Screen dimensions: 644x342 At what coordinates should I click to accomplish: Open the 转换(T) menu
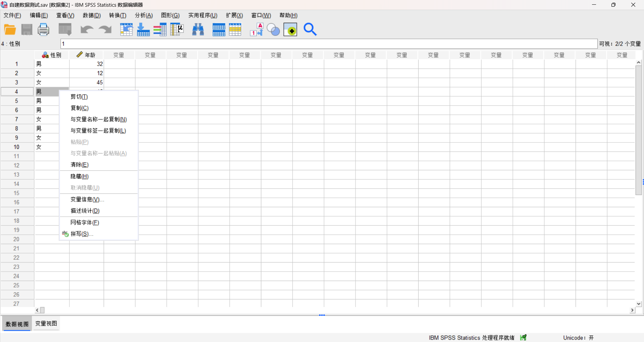tap(118, 15)
